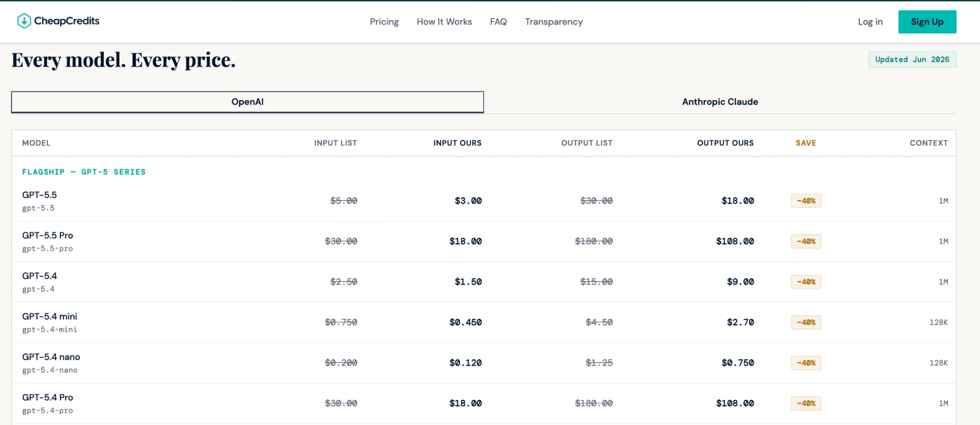Select the GPT-5.4 Pro model name
Image resolution: width=980 pixels, height=425 pixels.
pos(48,397)
